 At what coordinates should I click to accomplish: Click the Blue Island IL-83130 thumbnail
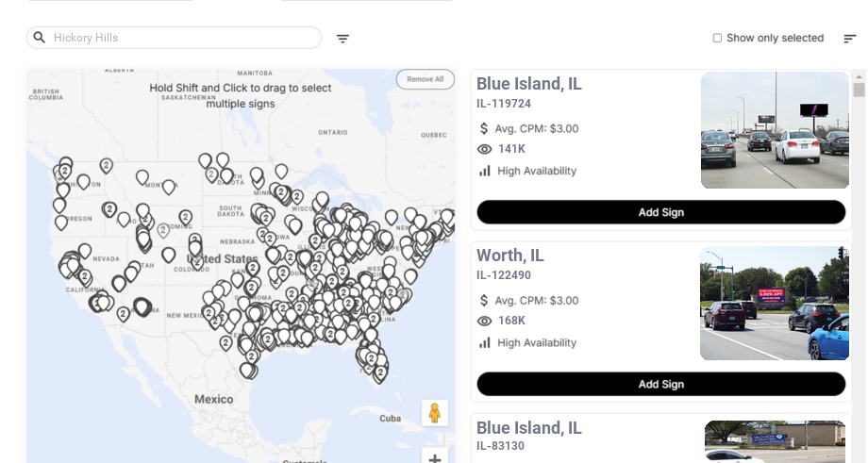(775, 441)
